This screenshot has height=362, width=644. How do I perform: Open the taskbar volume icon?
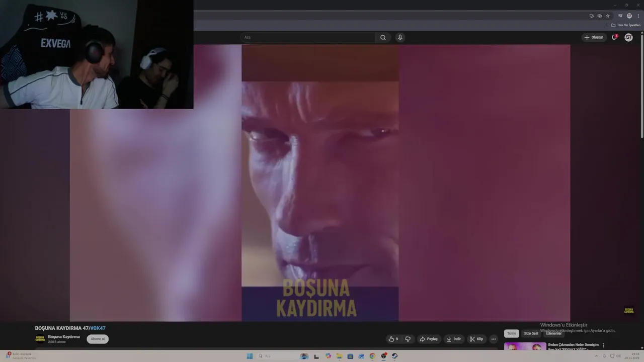click(618, 356)
